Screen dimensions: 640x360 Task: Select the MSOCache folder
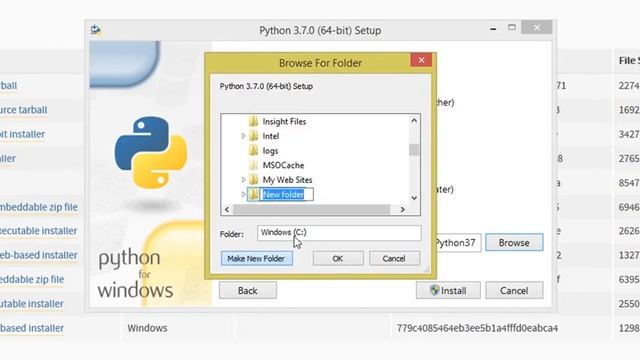(x=283, y=165)
